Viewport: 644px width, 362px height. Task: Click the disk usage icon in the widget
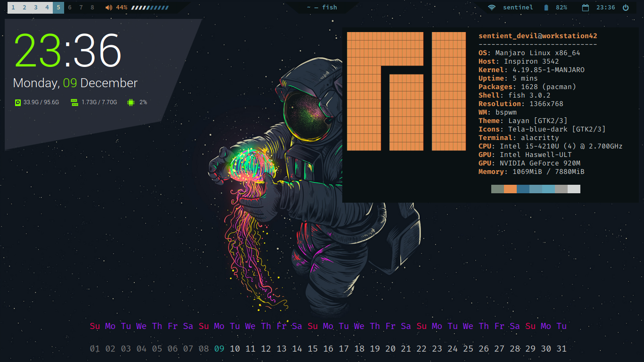pos(18,102)
